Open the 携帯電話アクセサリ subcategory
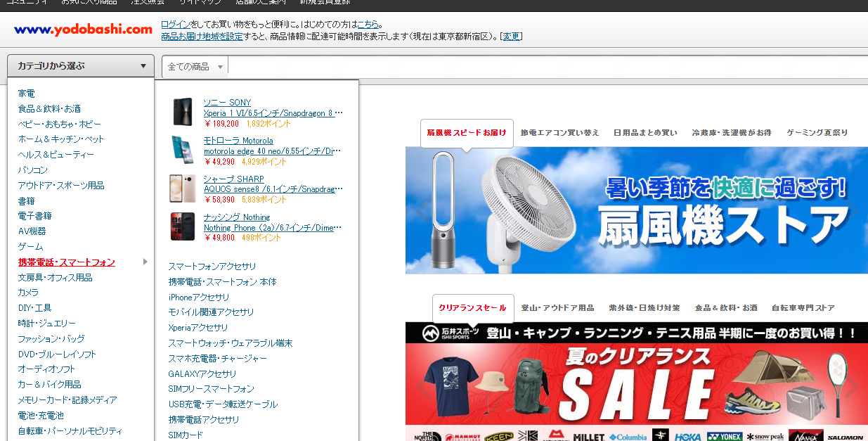This screenshot has height=441, width=868. pos(204,420)
